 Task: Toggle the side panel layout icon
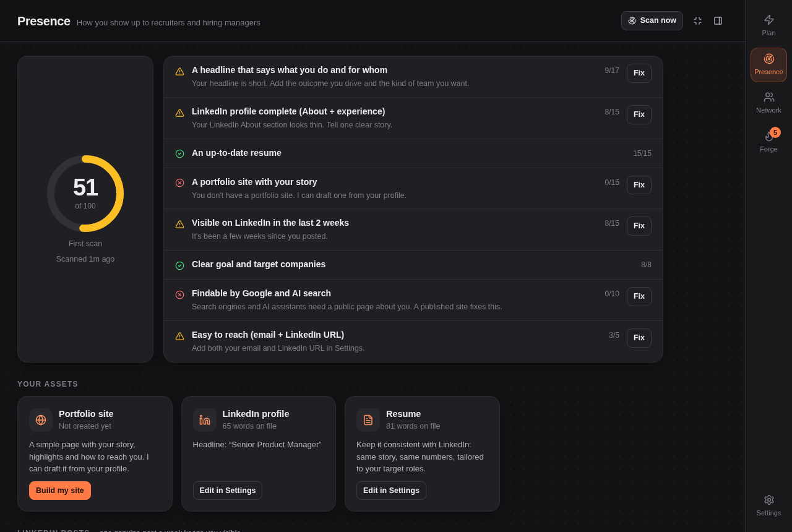click(718, 20)
